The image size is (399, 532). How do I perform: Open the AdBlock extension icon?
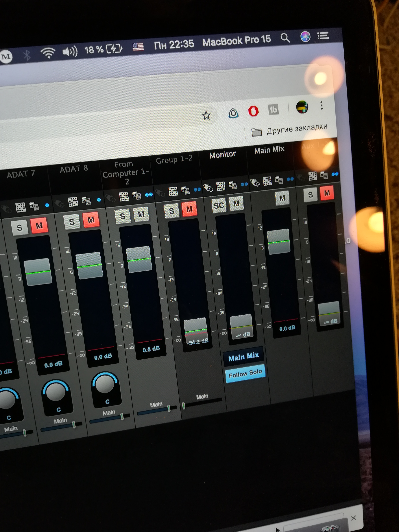pos(253,111)
